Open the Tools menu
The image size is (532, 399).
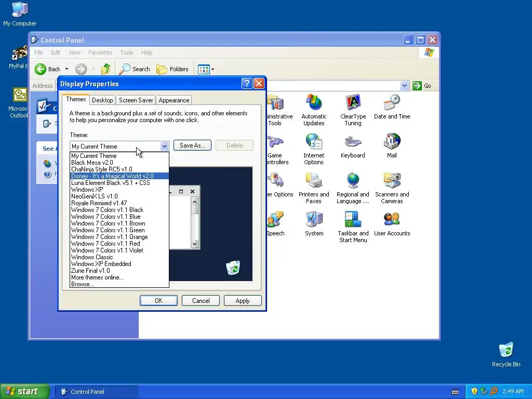pyautogui.click(x=127, y=52)
